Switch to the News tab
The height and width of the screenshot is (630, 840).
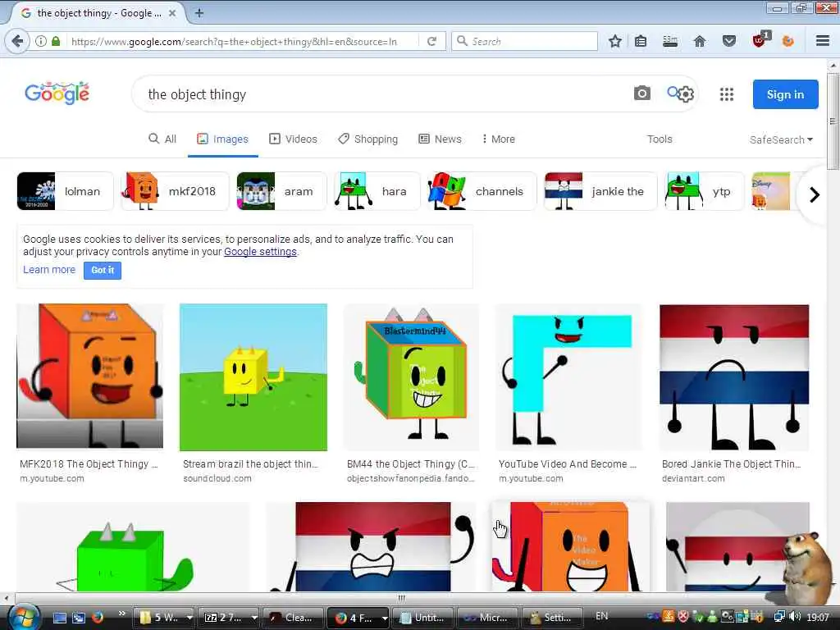[440, 139]
